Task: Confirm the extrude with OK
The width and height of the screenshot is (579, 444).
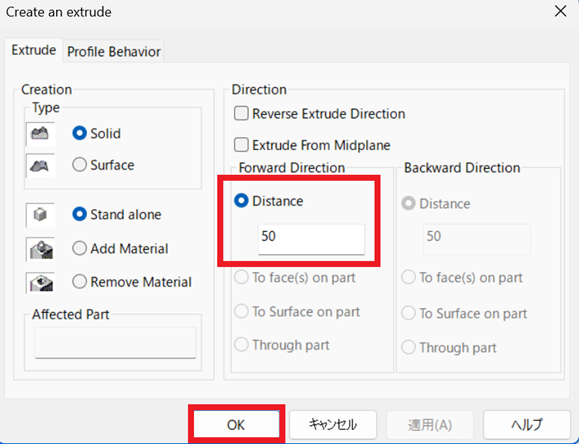Action: [x=236, y=424]
